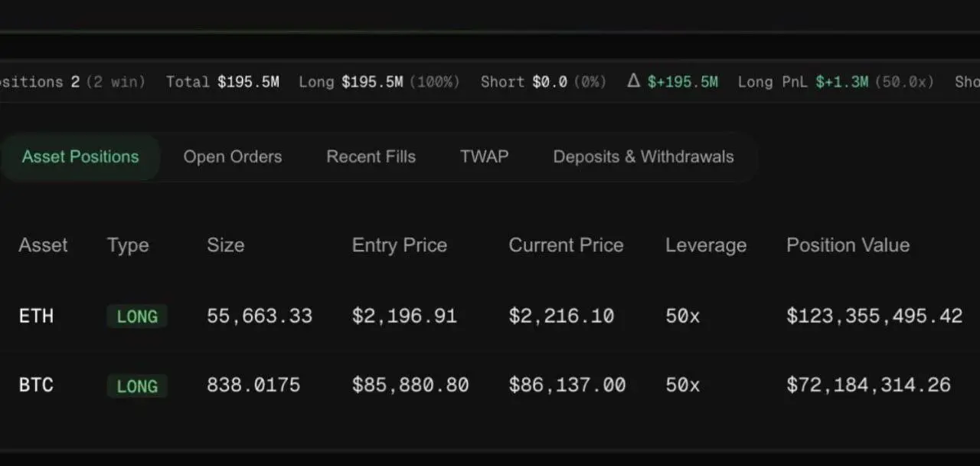Click the LONG badge on ETH row
Viewport: 980px width, 466px height.
point(137,317)
